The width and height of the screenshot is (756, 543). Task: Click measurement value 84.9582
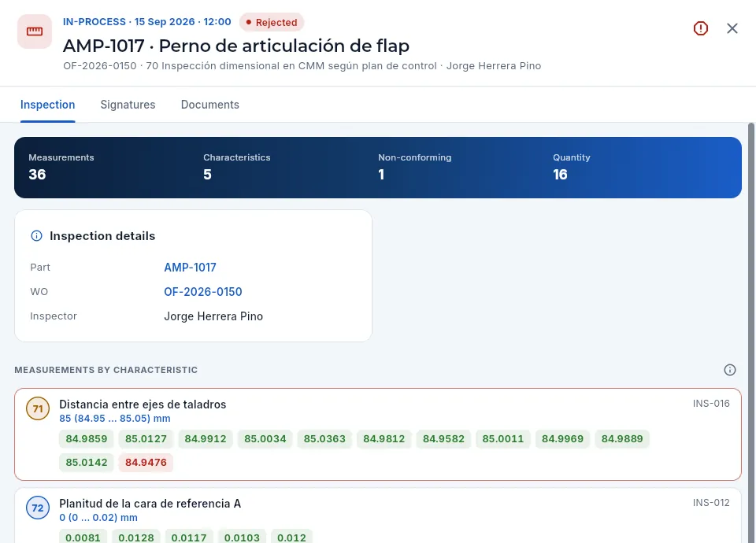[x=443, y=439]
